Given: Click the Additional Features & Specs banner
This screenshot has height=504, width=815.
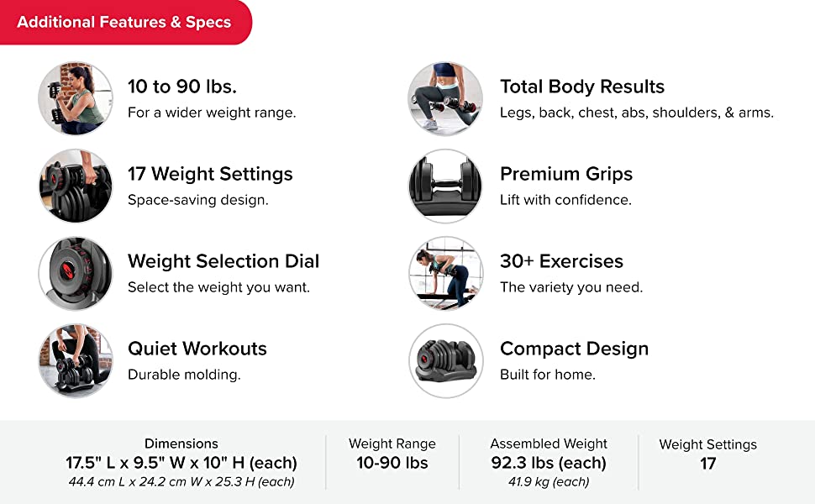Looking at the screenshot, I should point(124,23).
